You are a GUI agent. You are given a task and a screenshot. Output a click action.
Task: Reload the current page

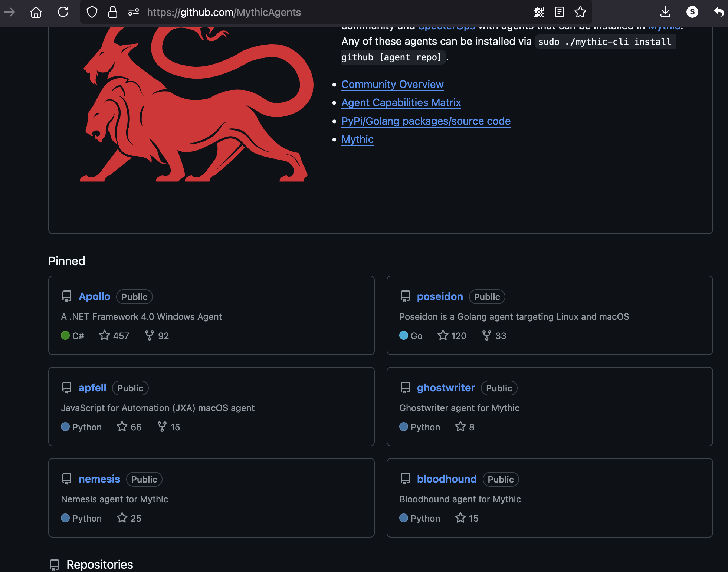[x=63, y=12]
